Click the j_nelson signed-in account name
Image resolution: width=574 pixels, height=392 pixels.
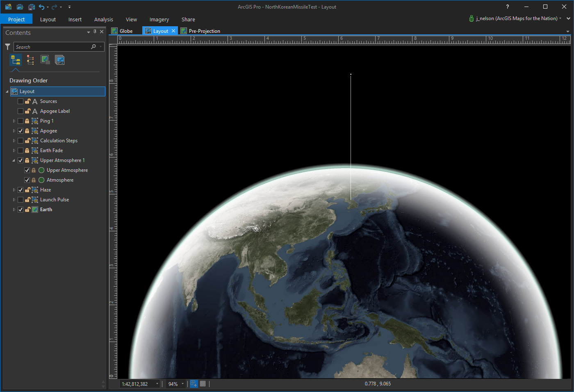[x=516, y=18]
